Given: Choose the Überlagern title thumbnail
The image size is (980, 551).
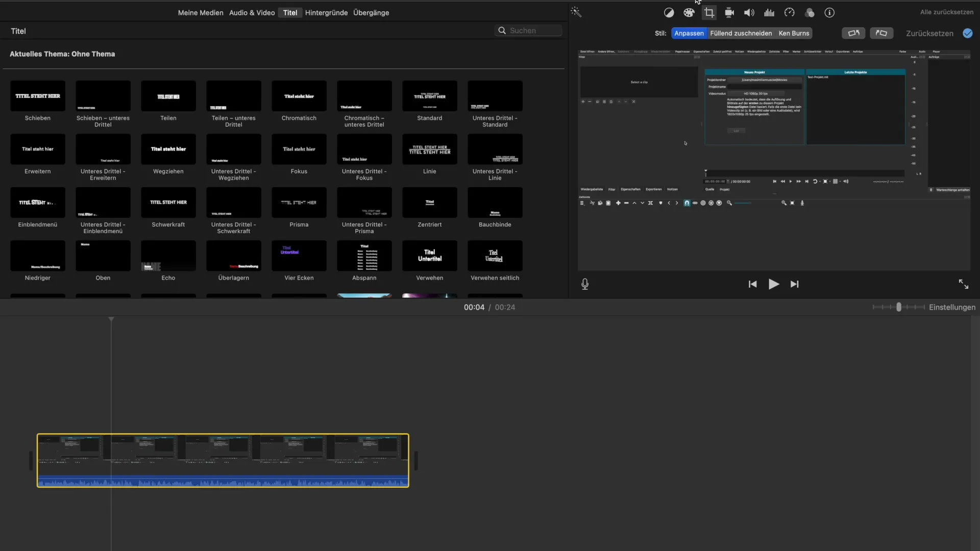Looking at the screenshot, I should [234, 256].
